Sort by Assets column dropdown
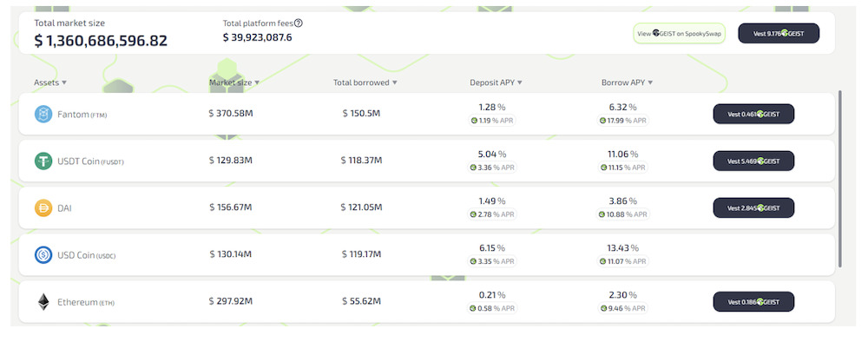The width and height of the screenshot is (868, 342). coord(50,82)
